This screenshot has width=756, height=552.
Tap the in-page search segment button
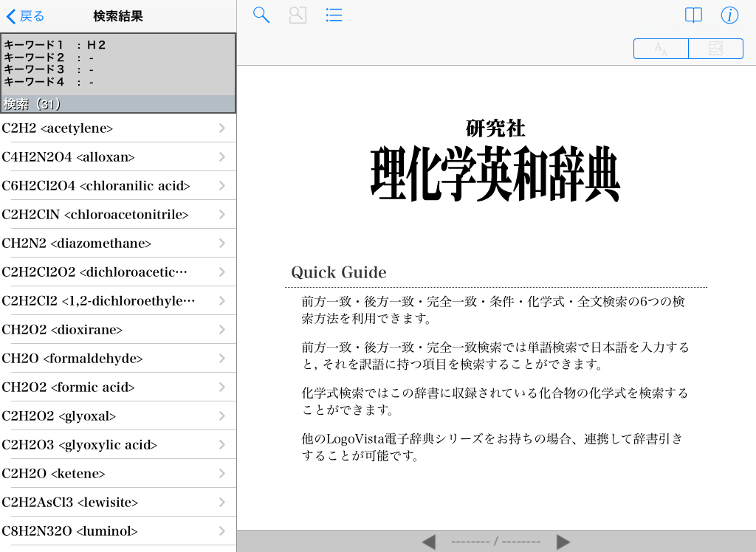[715, 49]
